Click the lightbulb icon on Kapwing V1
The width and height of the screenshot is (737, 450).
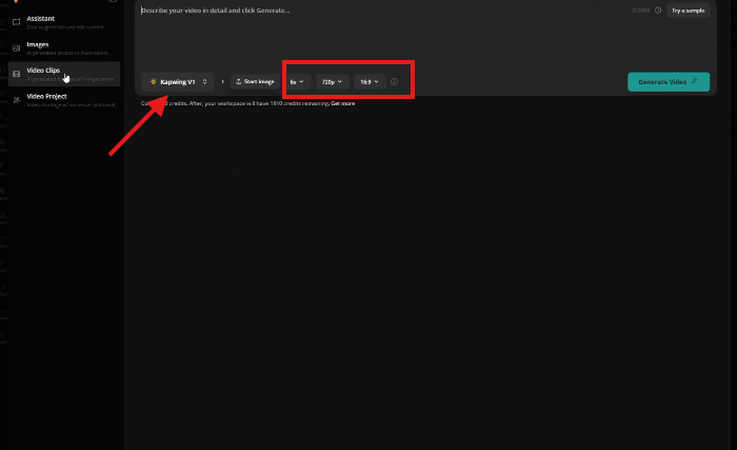[x=153, y=82]
